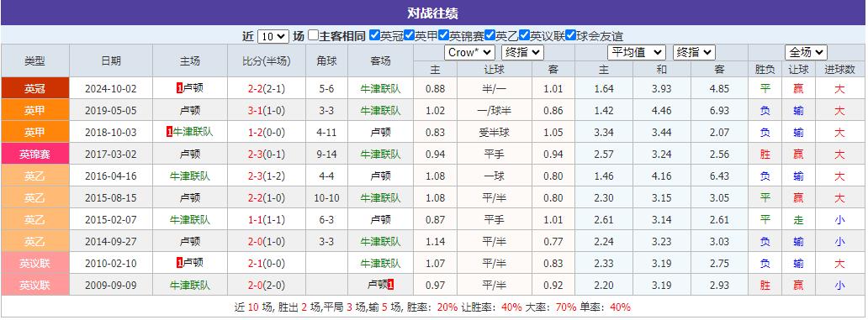Open the Crow* bookmaker dropdown
This screenshot has height=320, width=868.
pos(469,53)
